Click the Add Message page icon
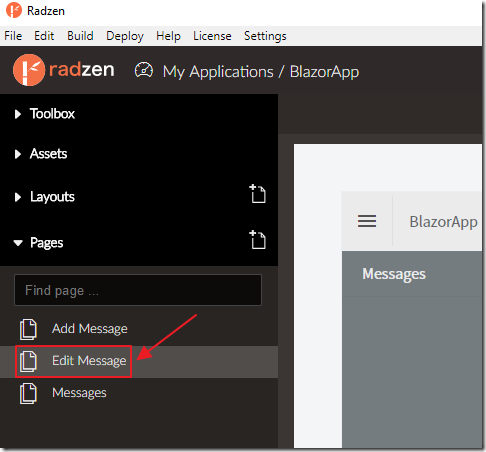 (x=28, y=329)
